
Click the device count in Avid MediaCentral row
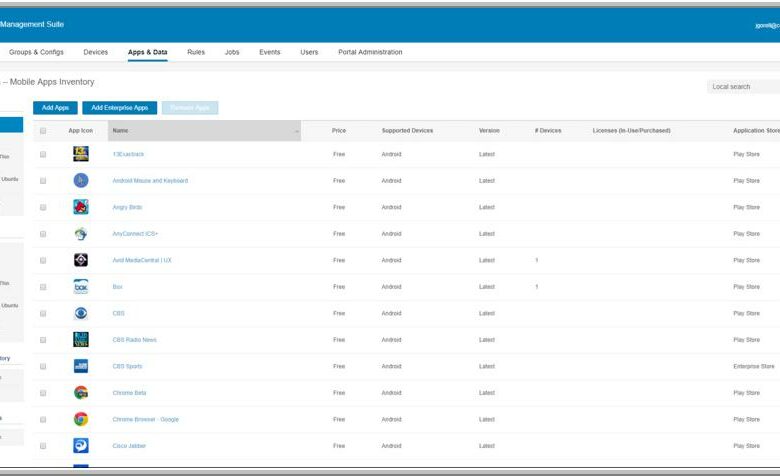coord(537,260)
